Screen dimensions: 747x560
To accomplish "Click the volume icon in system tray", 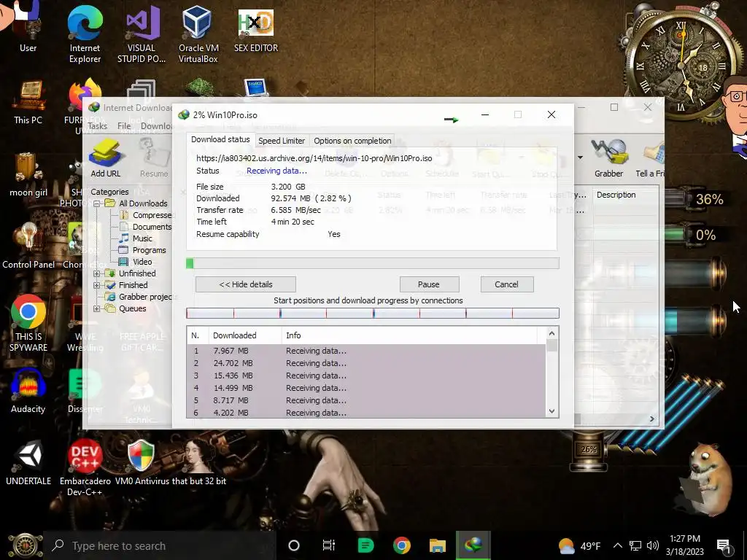I will pyautogui.click(x=653, y=545).
